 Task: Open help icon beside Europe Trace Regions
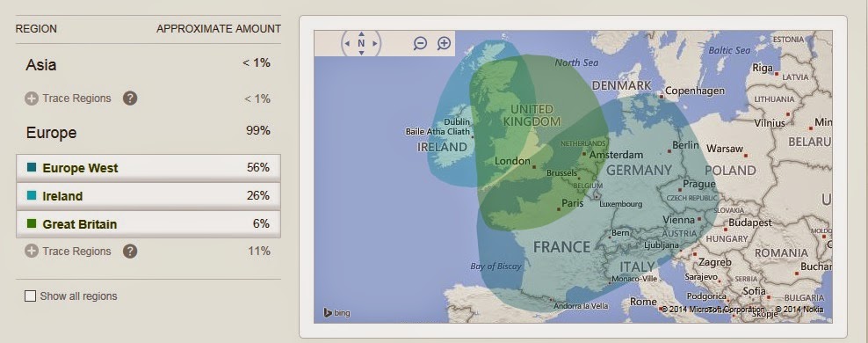(129, 251)
